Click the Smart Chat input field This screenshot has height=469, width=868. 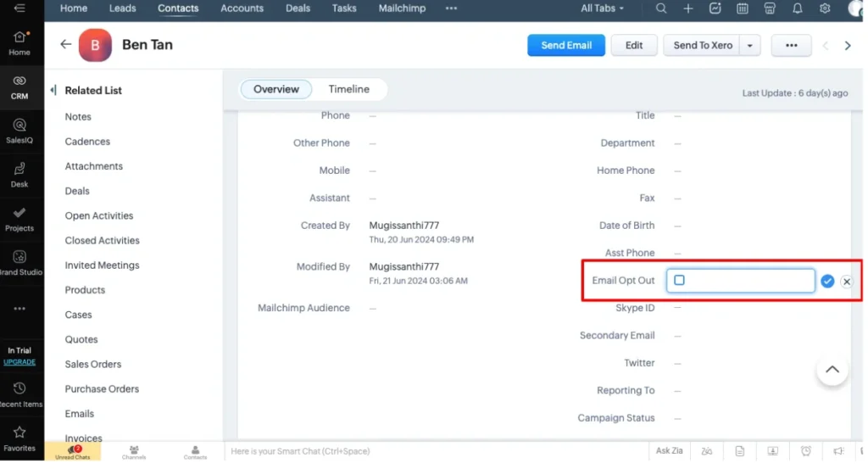click(436, 451)
